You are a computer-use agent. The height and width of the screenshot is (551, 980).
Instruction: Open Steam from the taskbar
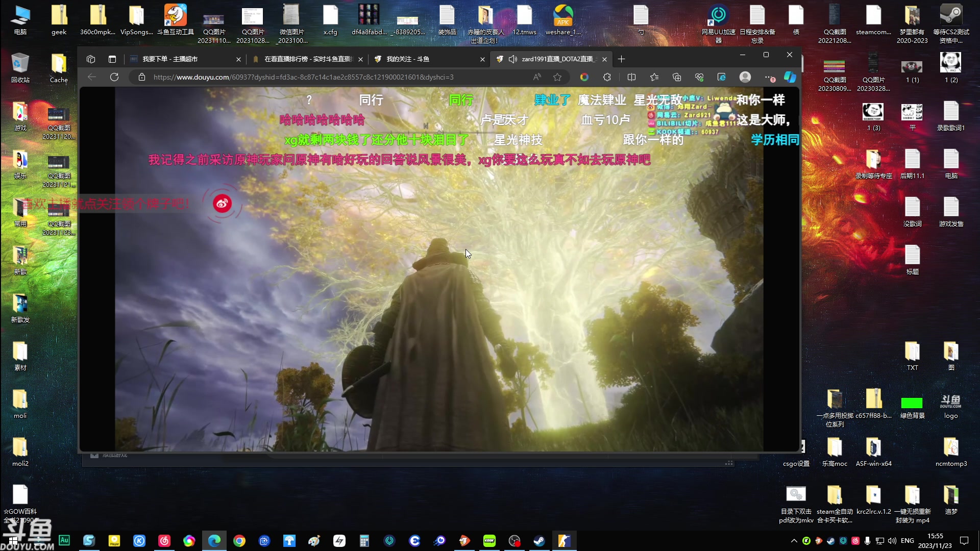pyautogui.click(x=539, y=541)
